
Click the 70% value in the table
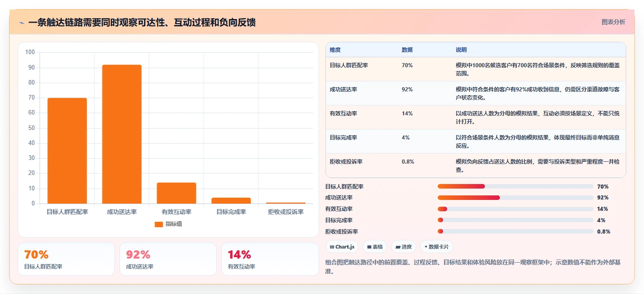click(407, 65)
